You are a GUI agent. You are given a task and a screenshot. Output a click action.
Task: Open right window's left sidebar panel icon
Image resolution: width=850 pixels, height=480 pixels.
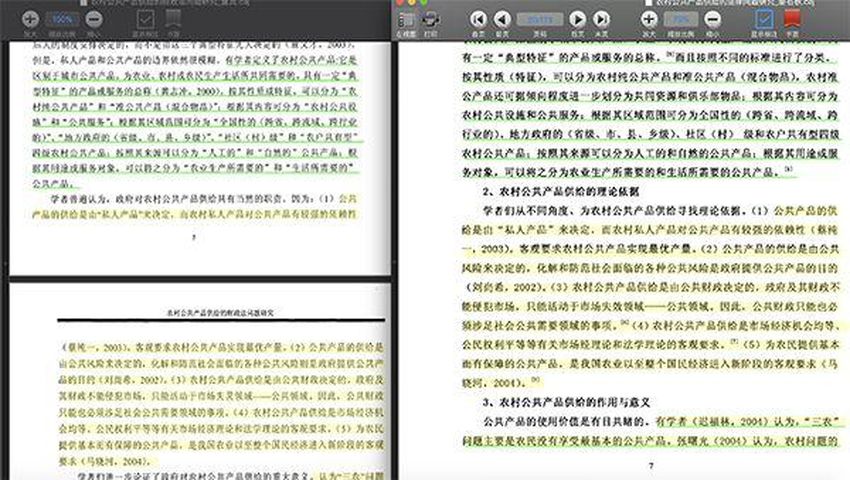coord(405,20)
